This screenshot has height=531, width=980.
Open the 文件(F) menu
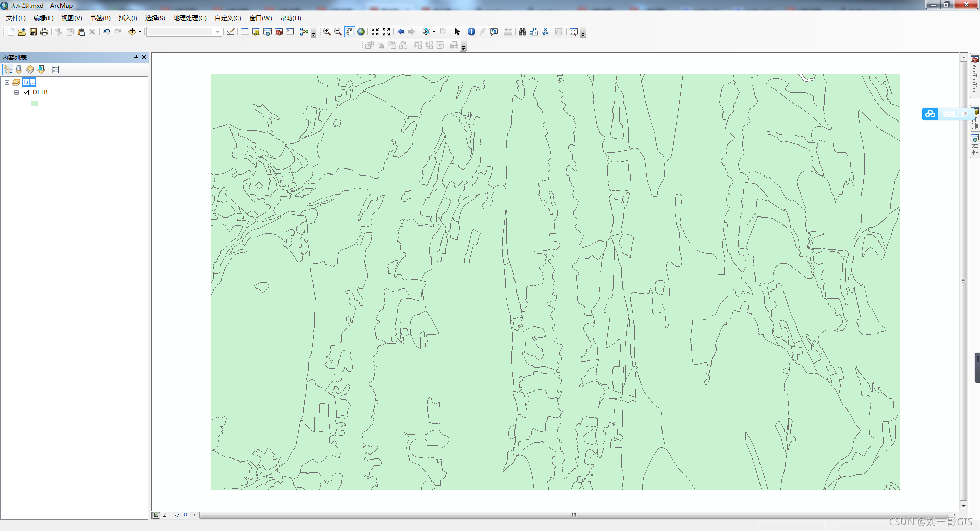(16, 18)
